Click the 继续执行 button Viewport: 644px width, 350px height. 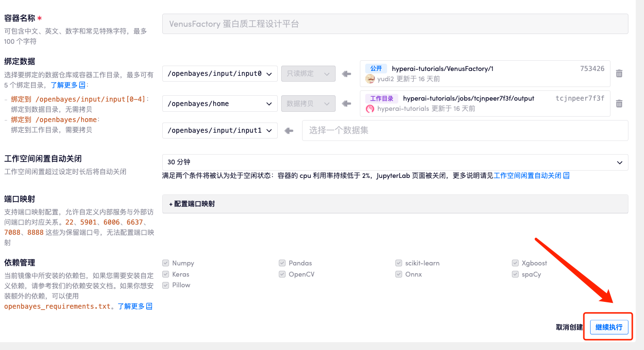609,327
